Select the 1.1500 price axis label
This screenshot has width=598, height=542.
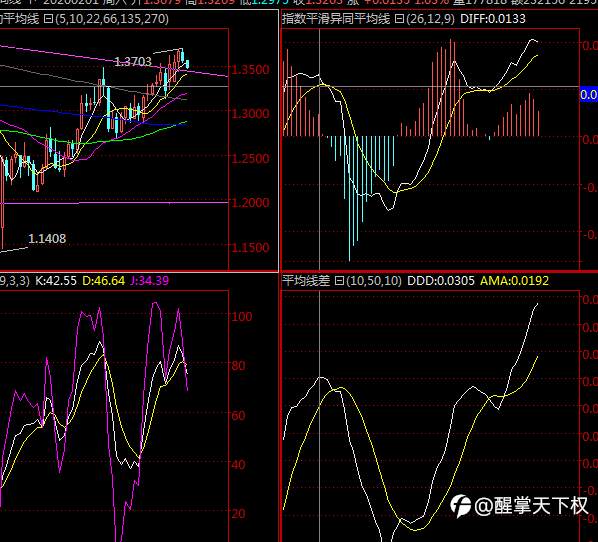pos(250,248)
